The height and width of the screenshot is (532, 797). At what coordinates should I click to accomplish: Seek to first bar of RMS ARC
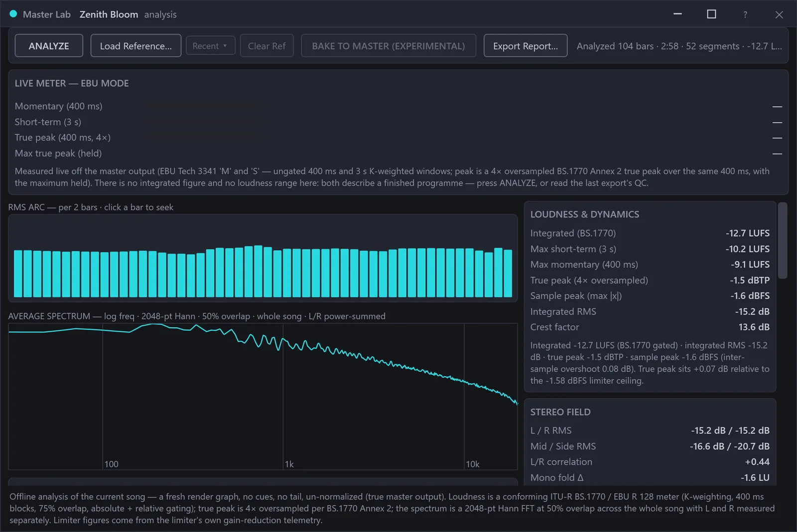[18, 273]
